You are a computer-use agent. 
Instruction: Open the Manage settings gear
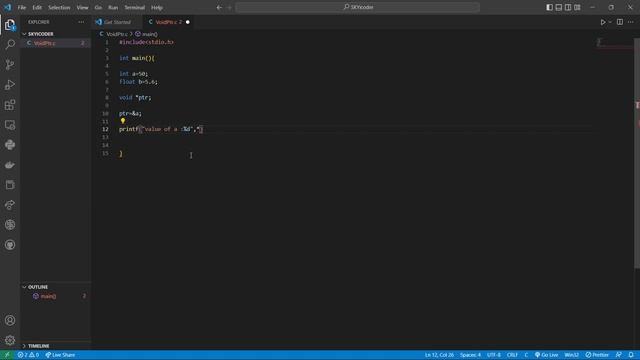10,340
